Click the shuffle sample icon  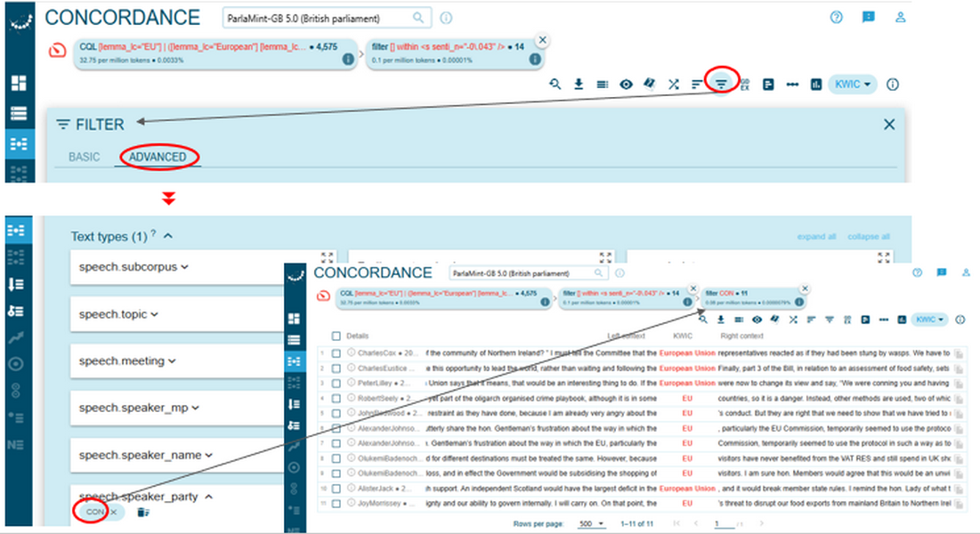[674, 84]
